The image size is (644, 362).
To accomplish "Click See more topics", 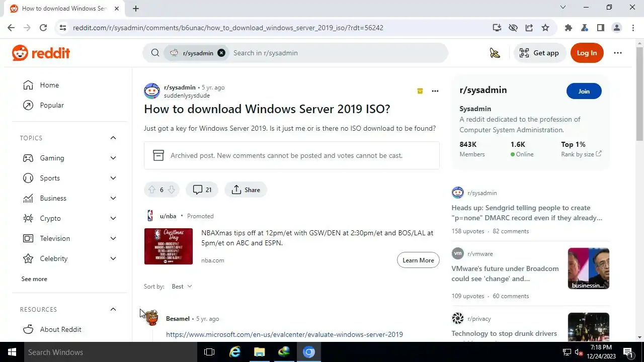I will (34, 279).
